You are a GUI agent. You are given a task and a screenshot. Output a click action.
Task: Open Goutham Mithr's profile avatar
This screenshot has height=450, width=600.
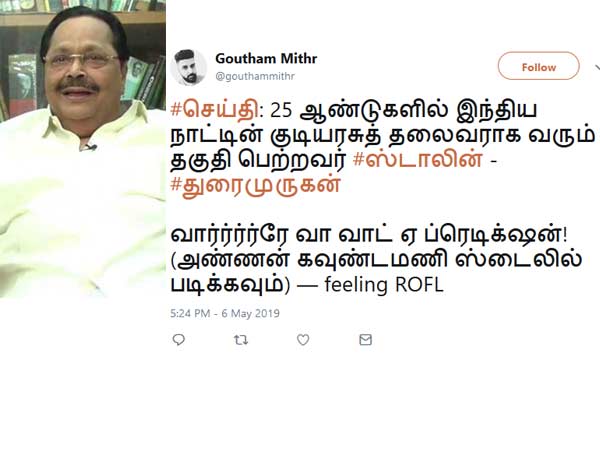188,67
